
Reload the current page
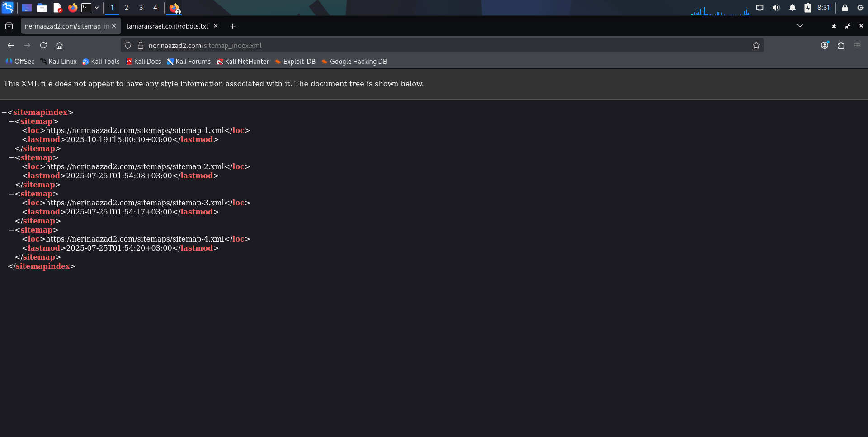click(x=43, y=45)
